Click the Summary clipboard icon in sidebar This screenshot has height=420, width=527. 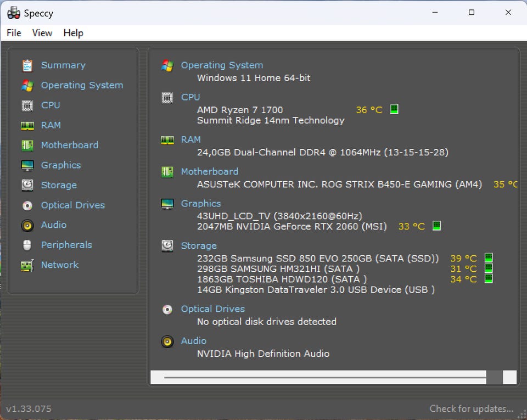coord(27,65)
